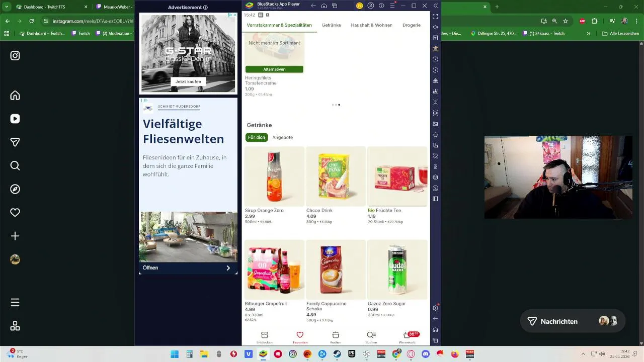Open Choco Drink product image
The width and height of the screenshot is (644, 362).
[336, 176]
